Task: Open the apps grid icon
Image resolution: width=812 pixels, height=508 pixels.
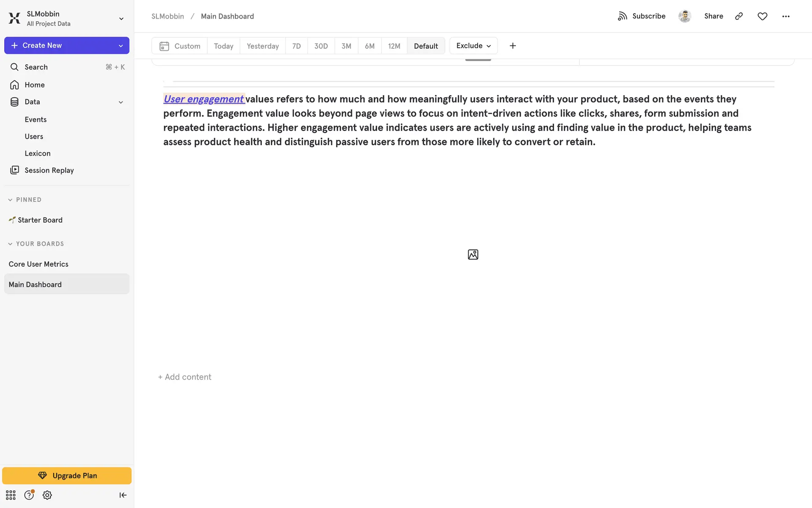Action: point(11,495)
